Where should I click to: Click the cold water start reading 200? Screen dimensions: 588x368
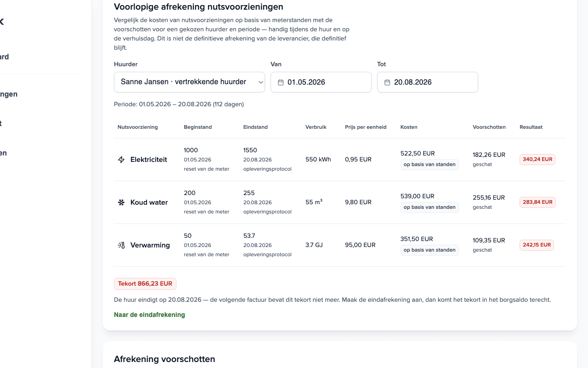pos(190,193)
